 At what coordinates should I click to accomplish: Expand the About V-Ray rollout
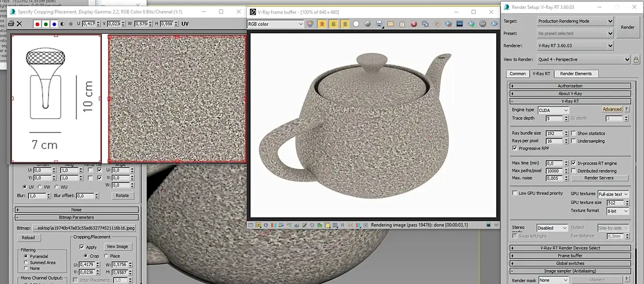click(570, 94)
